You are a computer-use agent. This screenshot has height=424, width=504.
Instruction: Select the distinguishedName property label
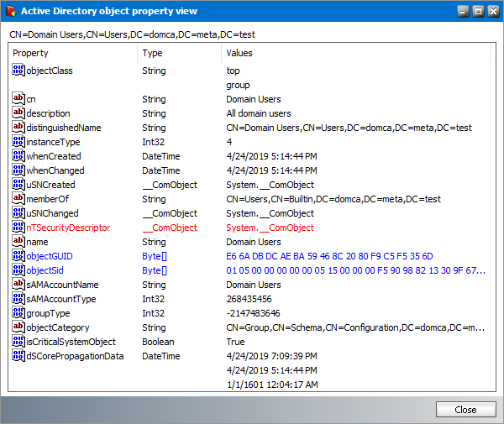coord(64,128)
